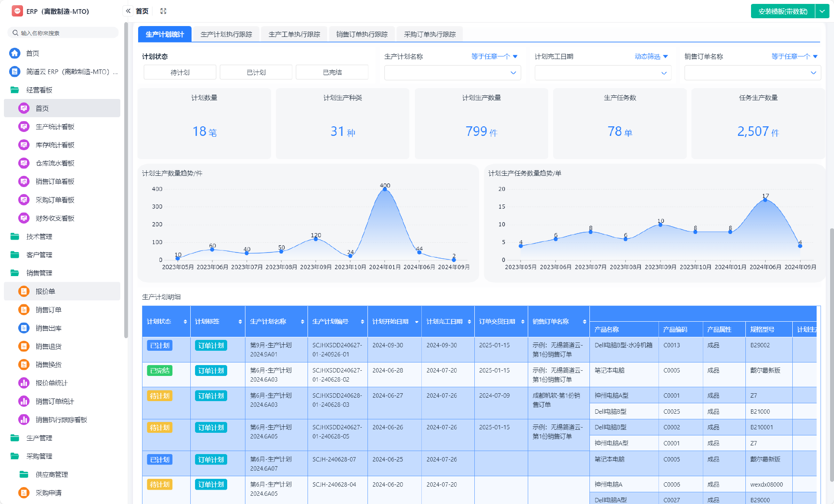Switch to 生产工单执行跟踪 tab

294,34
